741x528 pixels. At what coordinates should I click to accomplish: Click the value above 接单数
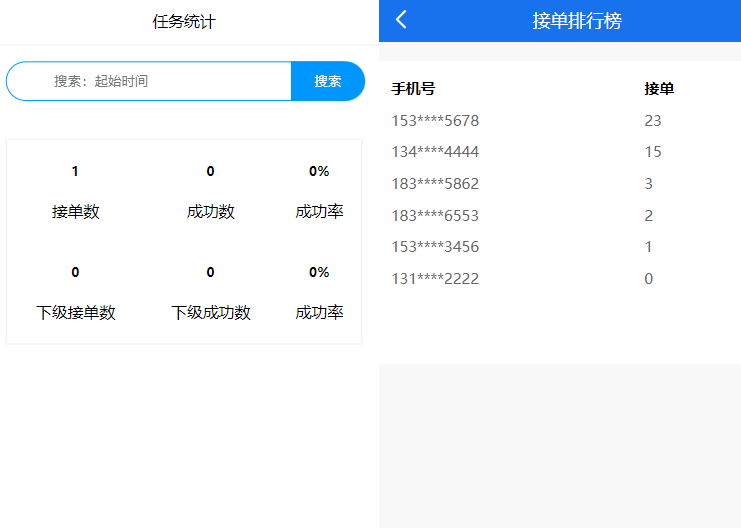click(x=75, y=171)
